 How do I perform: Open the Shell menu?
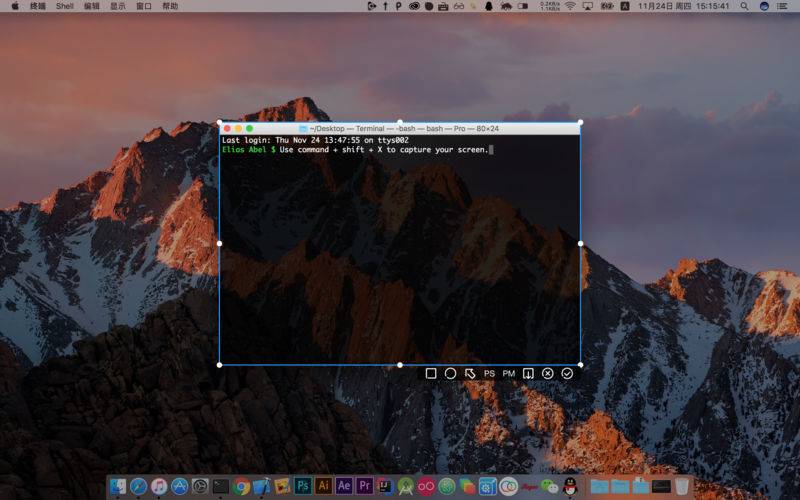64,6
